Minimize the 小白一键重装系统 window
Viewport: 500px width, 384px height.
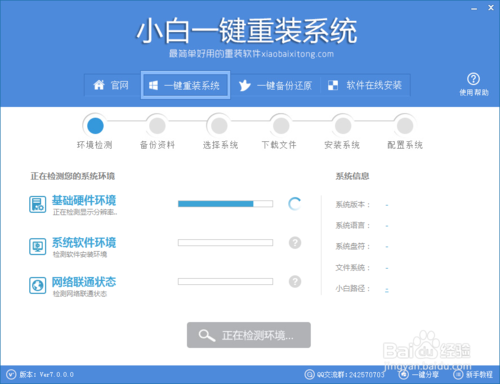474,8
